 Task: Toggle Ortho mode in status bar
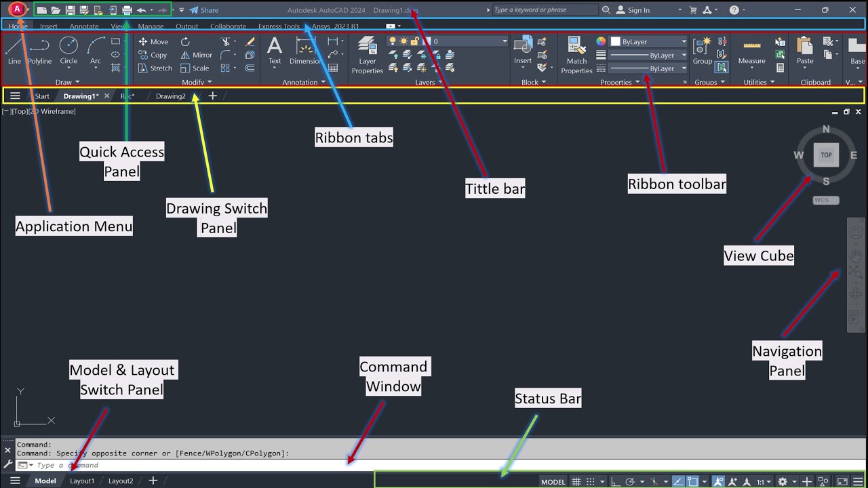pos(615,482)
